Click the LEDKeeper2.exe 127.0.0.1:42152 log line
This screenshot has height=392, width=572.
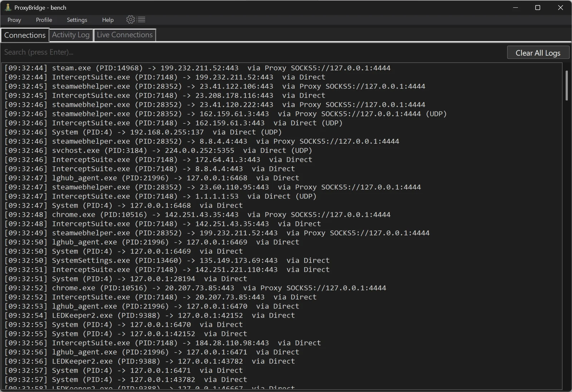(149, 316)
